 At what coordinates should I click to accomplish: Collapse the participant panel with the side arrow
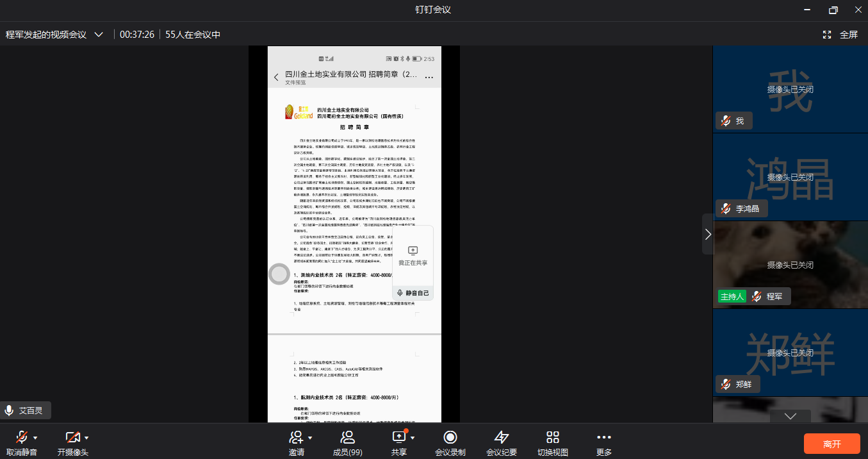tap(708, 234)
